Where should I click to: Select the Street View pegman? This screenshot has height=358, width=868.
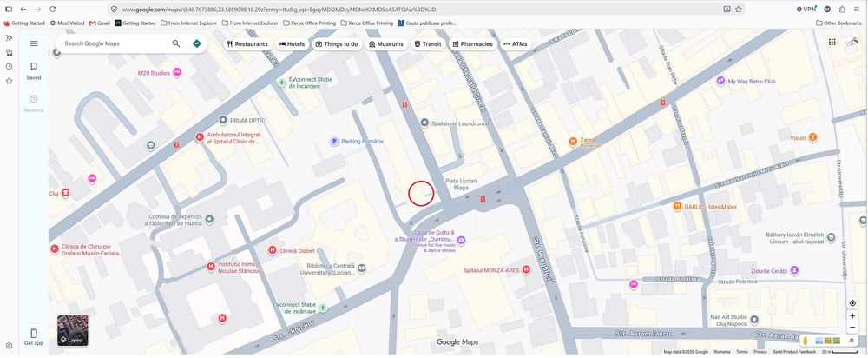point(806,341)
